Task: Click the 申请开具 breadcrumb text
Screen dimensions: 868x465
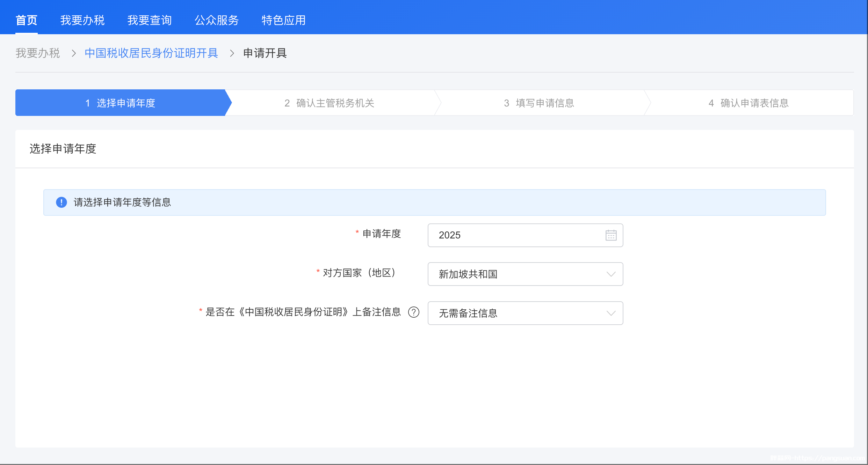Action: [x=265, y=53]
